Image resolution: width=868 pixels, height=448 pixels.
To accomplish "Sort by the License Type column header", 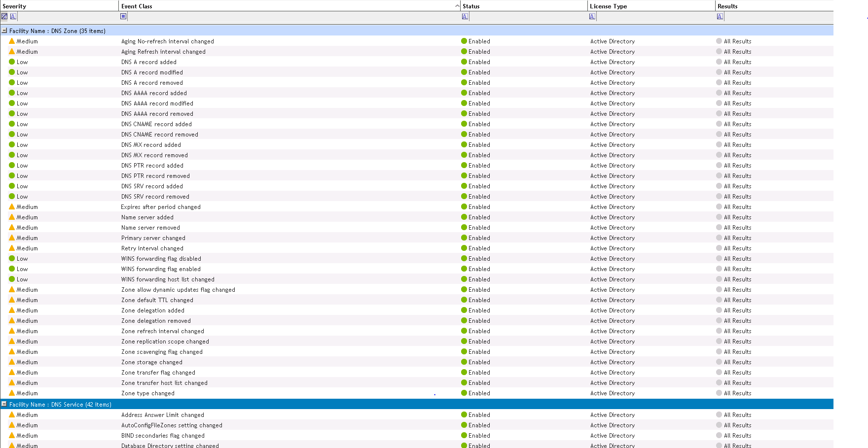I will (x=608, y=6).
